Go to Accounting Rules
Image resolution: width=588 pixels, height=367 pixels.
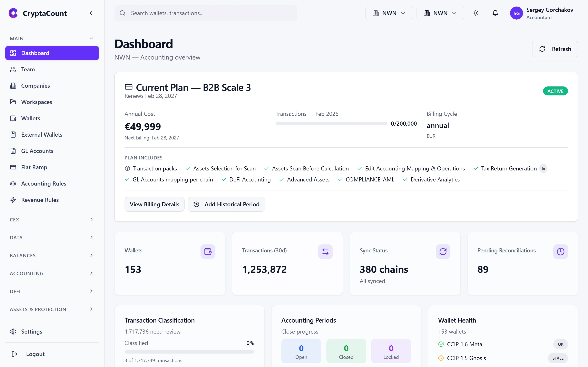tap(43, 183)
